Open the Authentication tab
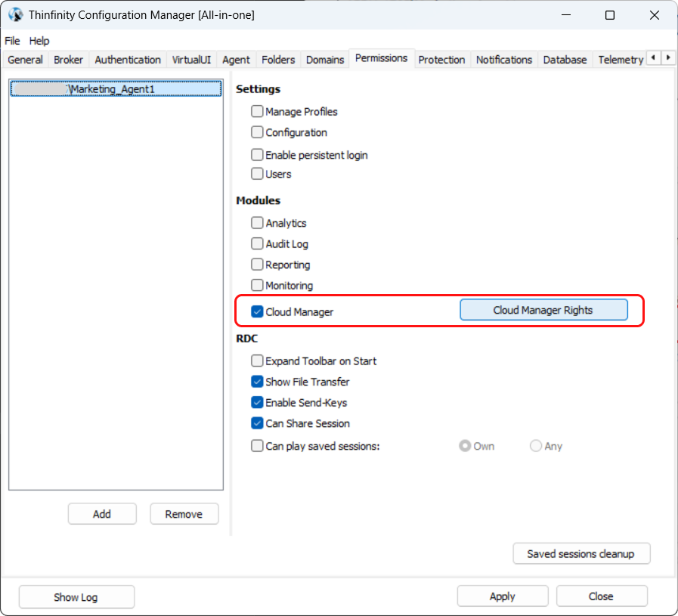Screen dimensions: 678x616 point(128,60)
